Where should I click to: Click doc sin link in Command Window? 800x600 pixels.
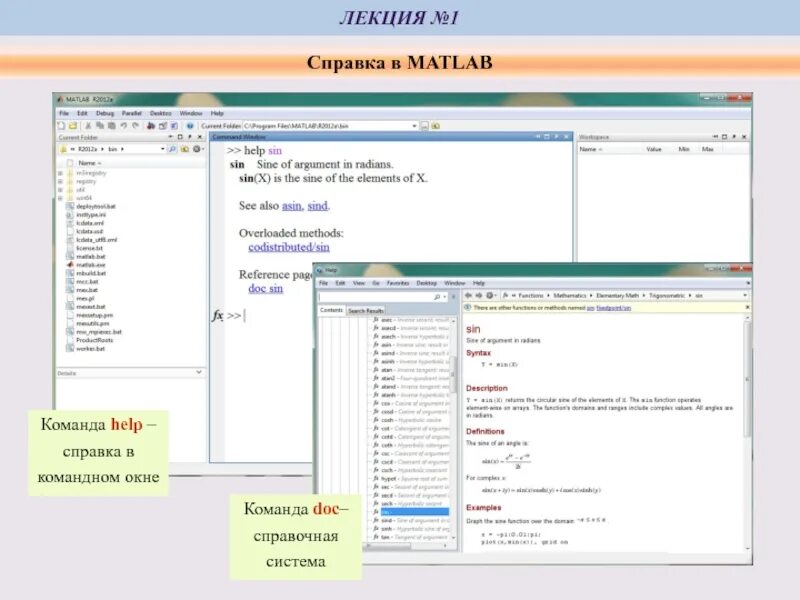point(265,288)
